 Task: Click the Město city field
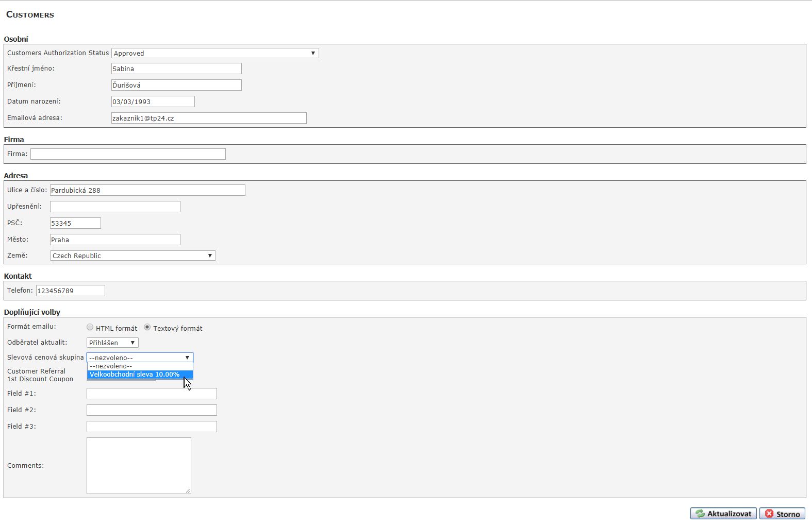click(x=115, y=240)
